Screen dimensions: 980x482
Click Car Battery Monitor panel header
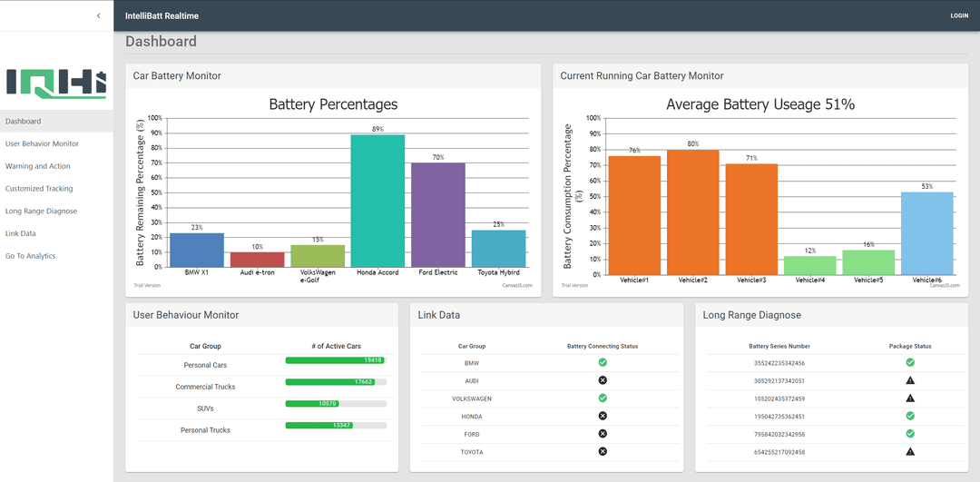pyautogui.click(x=333, y=75)
